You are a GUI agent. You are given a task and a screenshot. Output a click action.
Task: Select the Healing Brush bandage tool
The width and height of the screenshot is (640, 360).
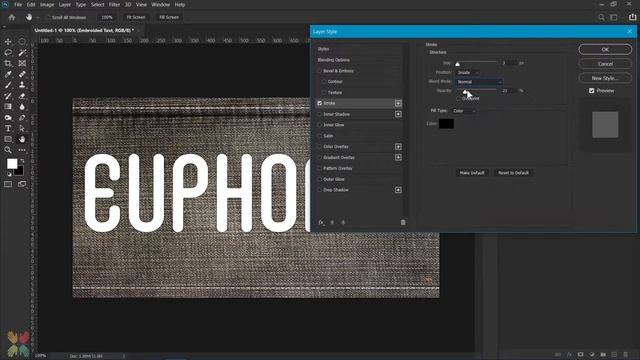click(22, 74)
